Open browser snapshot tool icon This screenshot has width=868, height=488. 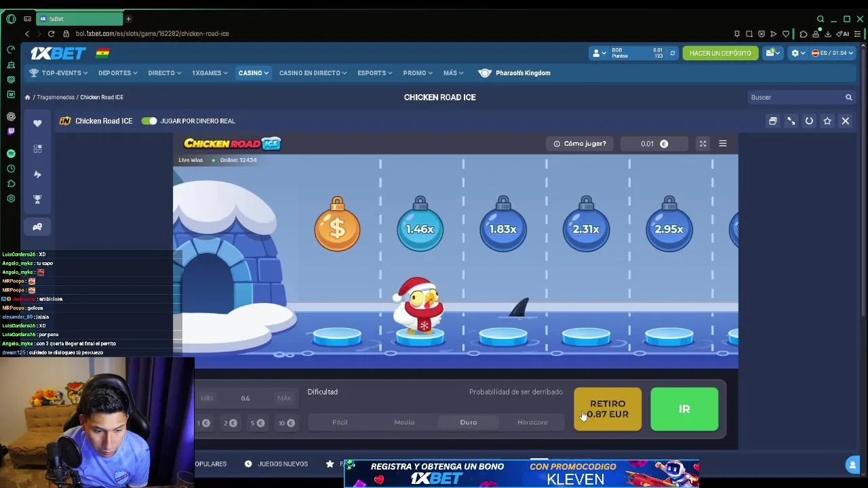749,34
